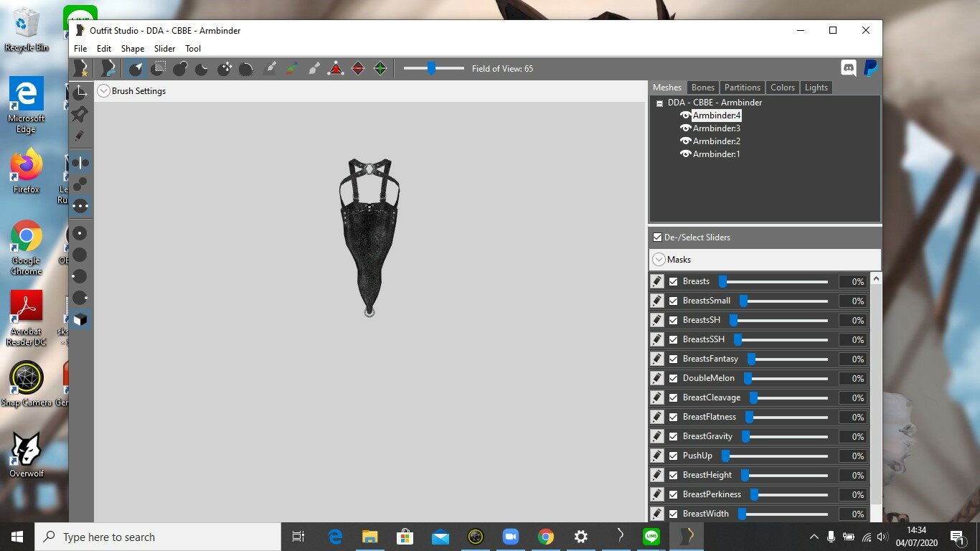Open the Discord link icon
The image size is (980, 551).
[x=849, y=69]
